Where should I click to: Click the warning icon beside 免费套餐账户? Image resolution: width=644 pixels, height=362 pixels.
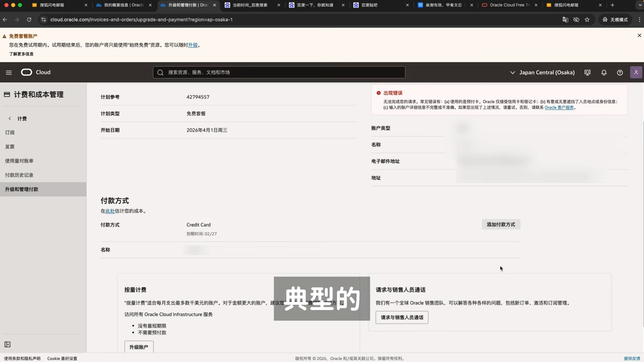[5, 36]
